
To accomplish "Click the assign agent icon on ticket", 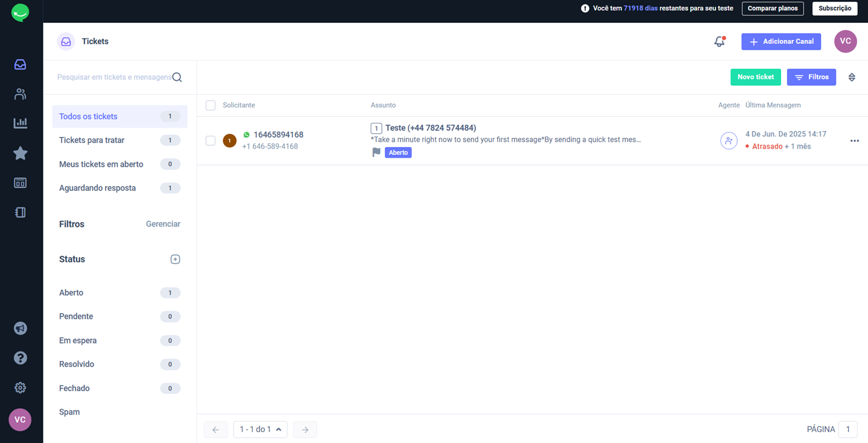I will coord(729,141).
